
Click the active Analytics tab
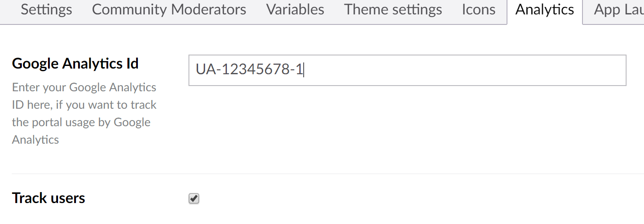point(545,10)
